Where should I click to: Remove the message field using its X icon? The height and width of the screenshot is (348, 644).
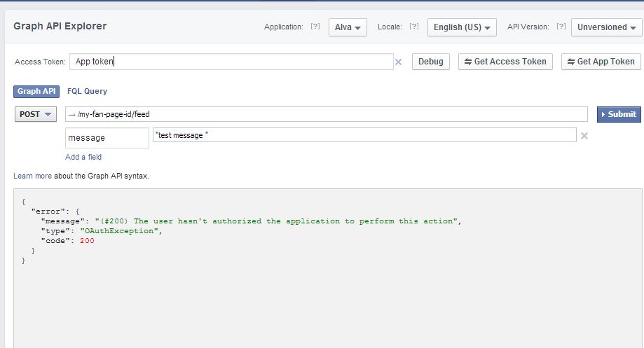[x=584, y=136]
